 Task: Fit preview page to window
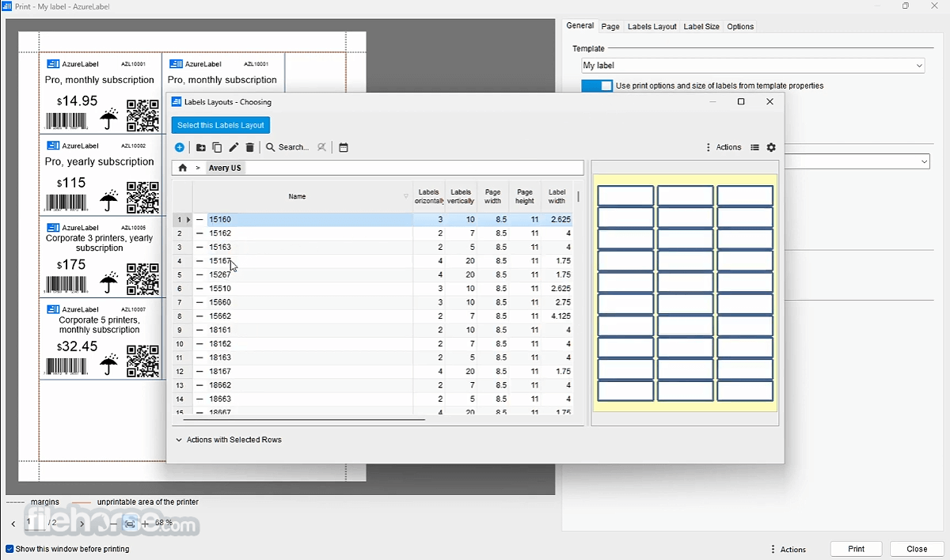point(131,524)
